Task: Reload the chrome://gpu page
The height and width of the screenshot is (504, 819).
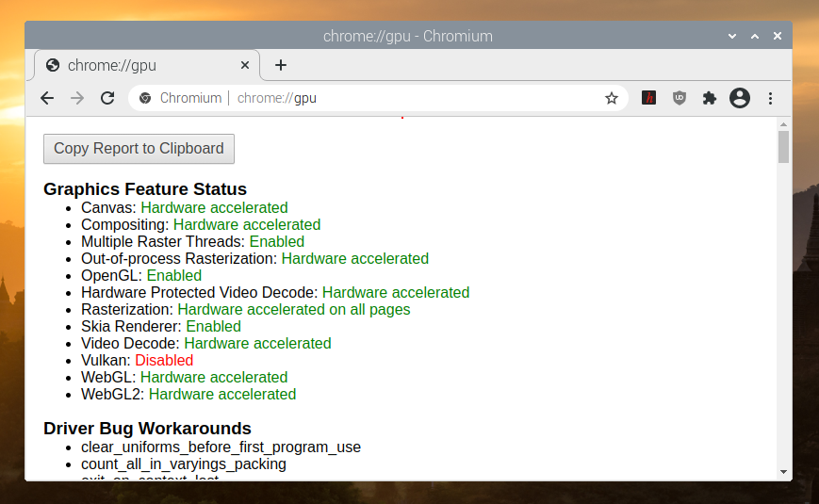Action: 107,98
